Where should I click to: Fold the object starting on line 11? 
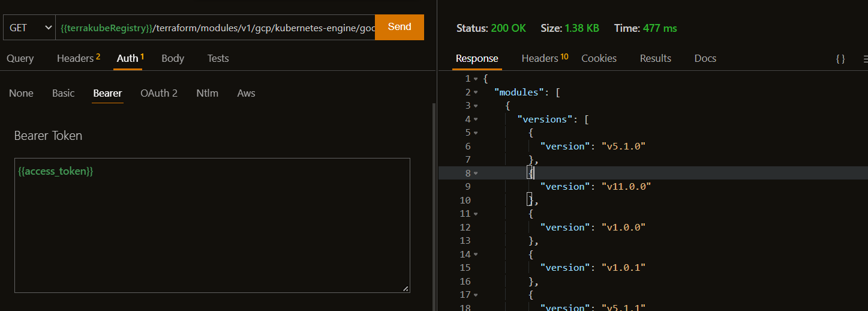(476, 214)
